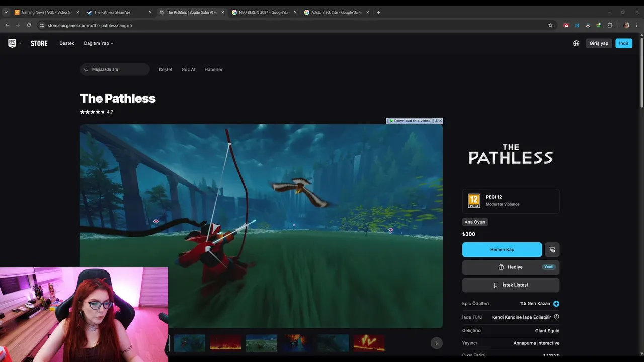Open the Gmail extension icon
Screen dimensions: 644x362
[x=566, y=25]
